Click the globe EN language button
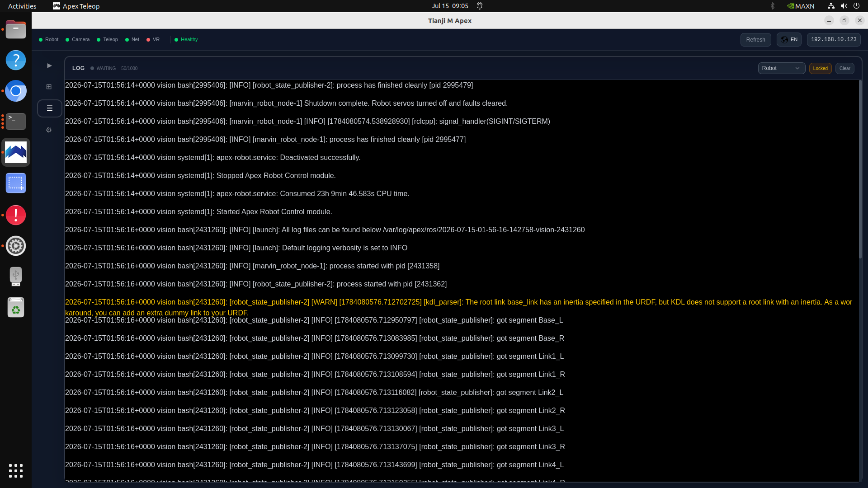This screenshot has height=488, width=868. (789, 40)
